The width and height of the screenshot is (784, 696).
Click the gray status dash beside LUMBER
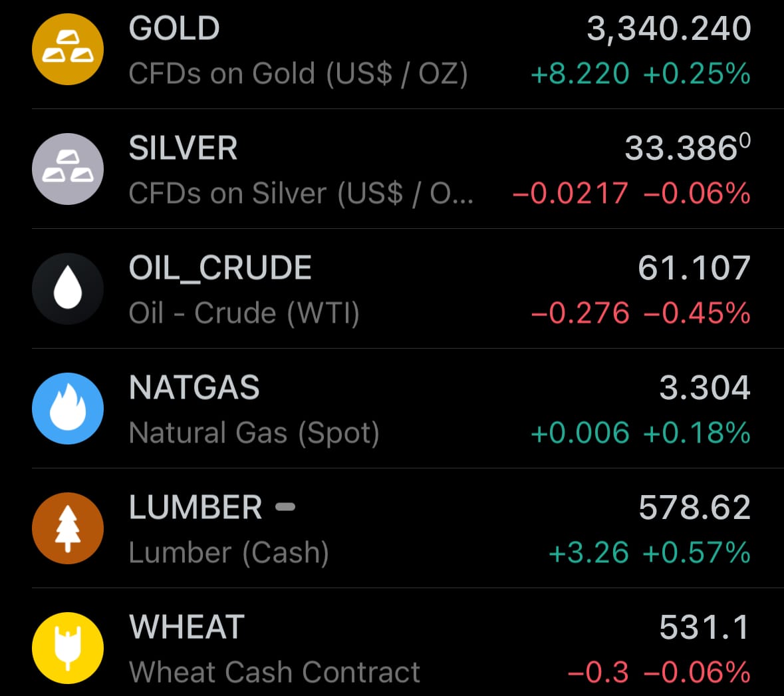(285, 507)
